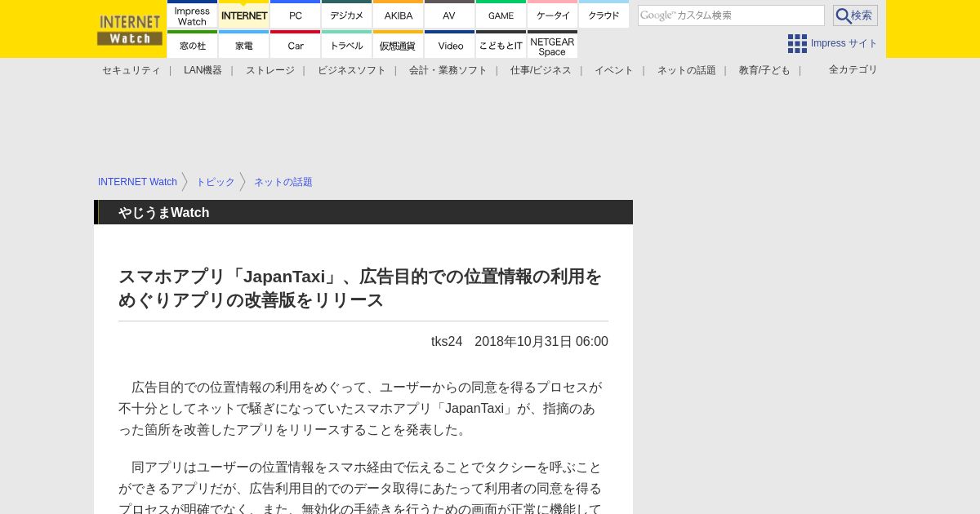Open the Impress Watch tab
This screenshot has width=980, height=514.
coord(193,14)
